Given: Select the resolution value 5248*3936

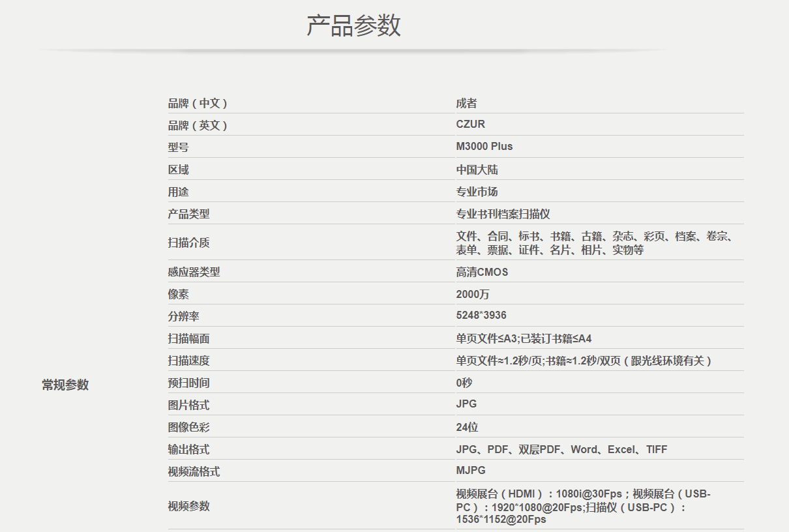Looking at the screenshot, I should pyautogui.click(x=481, y=316).
